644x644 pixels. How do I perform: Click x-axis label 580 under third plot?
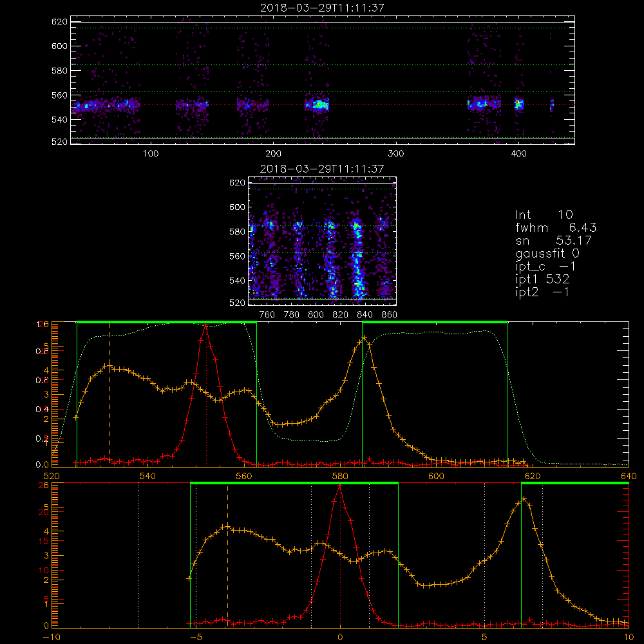(x=340, y=476)
